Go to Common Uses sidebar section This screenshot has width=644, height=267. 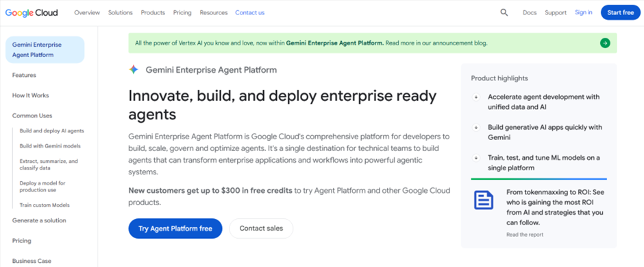click(x=32, y=115)
